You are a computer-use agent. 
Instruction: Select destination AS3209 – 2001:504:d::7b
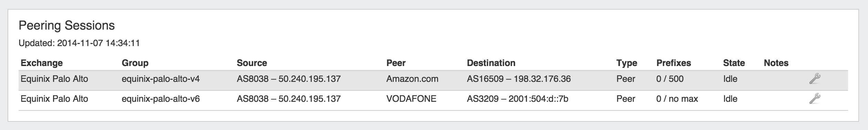518,99
